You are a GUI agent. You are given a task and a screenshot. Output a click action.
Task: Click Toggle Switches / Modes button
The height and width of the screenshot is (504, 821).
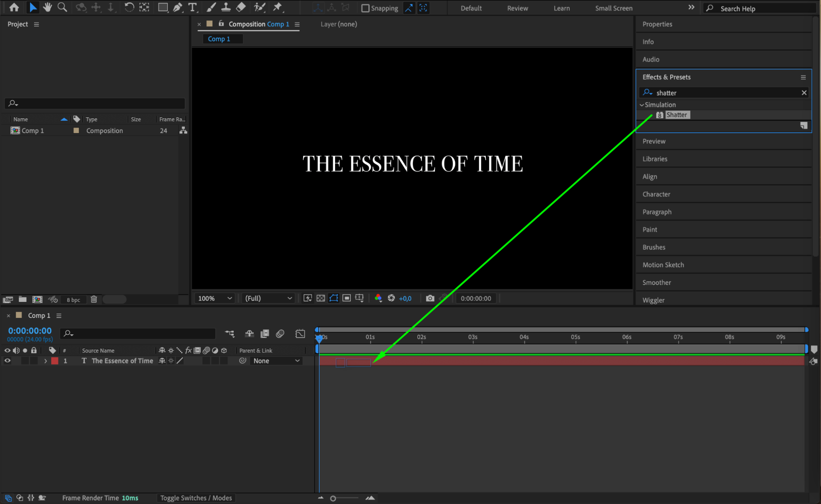196,498
